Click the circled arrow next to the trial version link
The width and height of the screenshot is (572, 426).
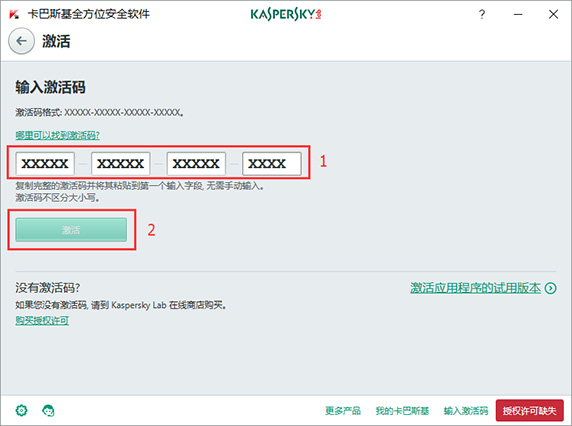click(x=550, y=288)
